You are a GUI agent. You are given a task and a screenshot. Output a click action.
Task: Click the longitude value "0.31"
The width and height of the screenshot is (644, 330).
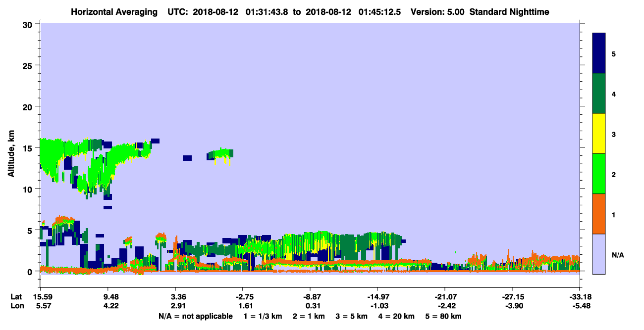tap(314, 306)
